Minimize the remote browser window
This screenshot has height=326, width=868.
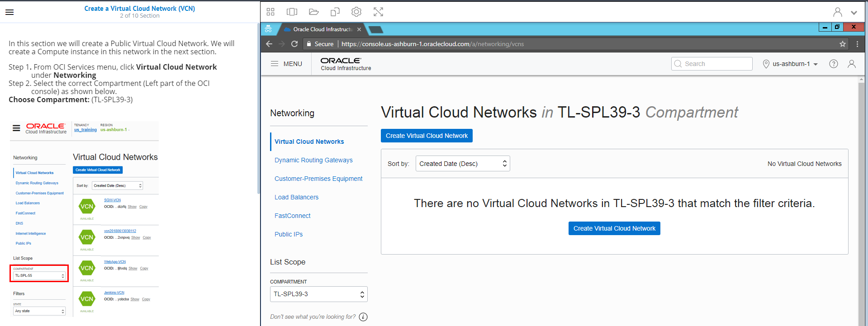pos(825,27)
